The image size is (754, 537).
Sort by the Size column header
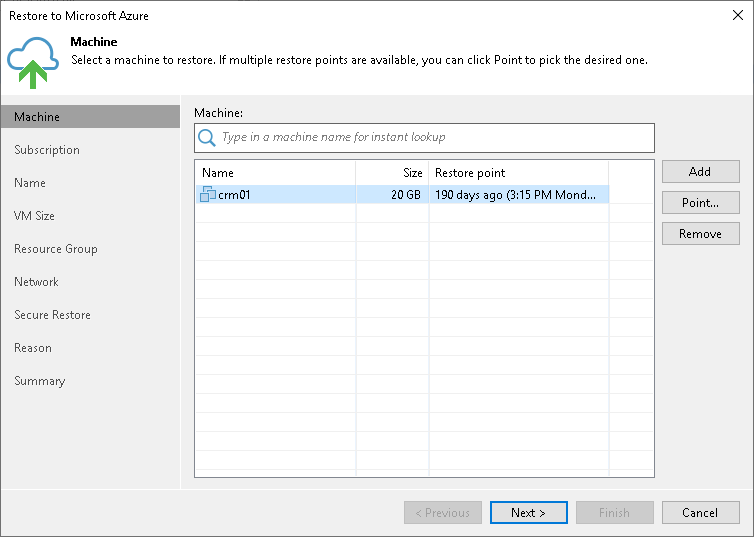pos(392,173)
